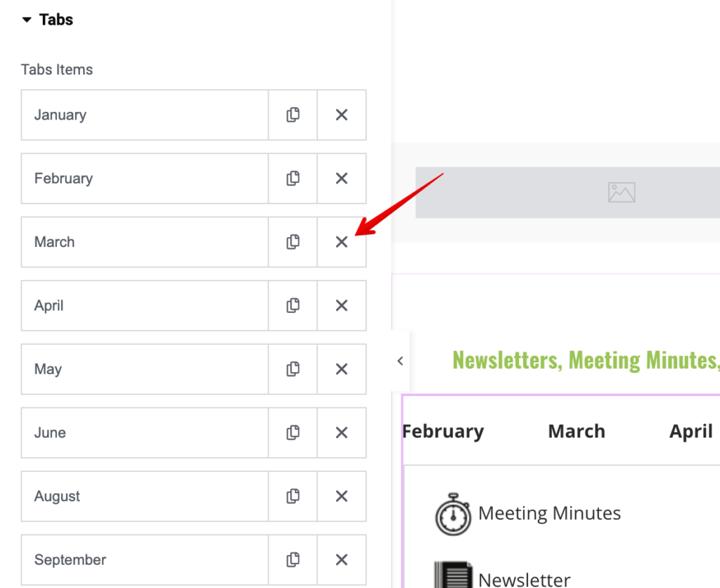Switch to the March tab in preview
720x588 pixels.
(577, 431)
